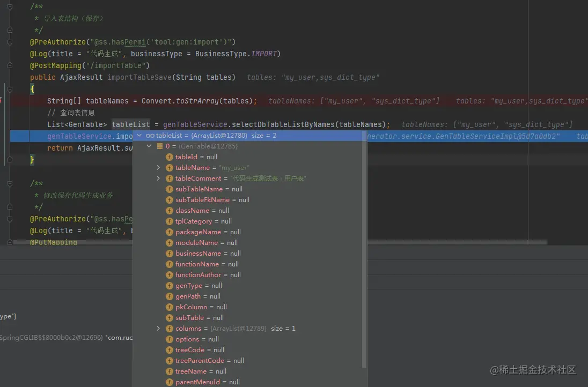Click the functionName field icon
588x387 pixels.
[170, 264]
